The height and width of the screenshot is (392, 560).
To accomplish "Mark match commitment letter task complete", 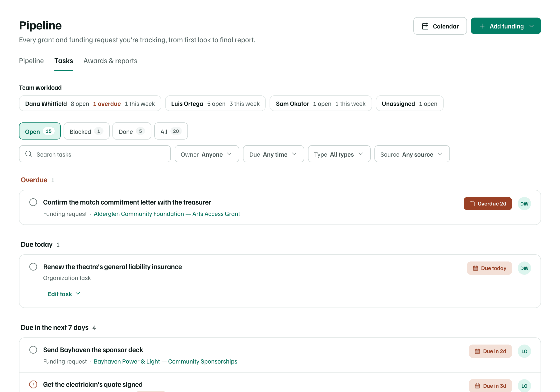I will (33, 202).
